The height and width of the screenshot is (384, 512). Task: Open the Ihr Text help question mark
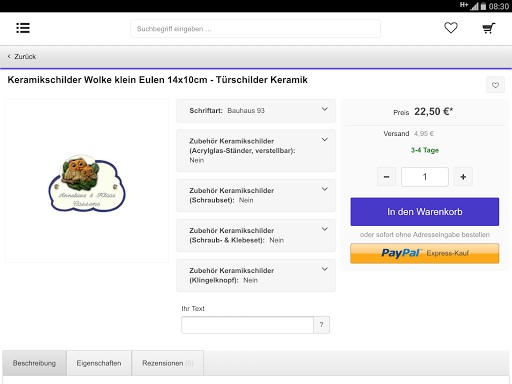(321, 325)
